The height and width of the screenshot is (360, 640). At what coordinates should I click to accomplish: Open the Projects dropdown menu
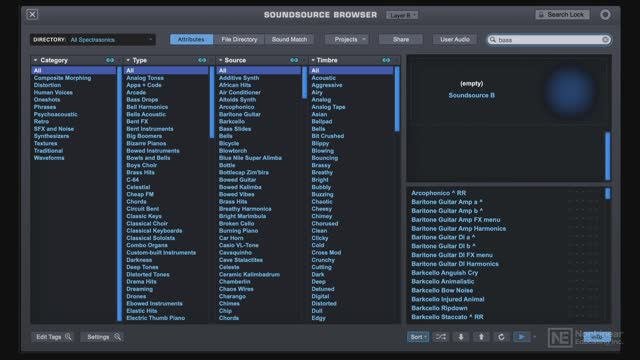(x=347, y=40)
